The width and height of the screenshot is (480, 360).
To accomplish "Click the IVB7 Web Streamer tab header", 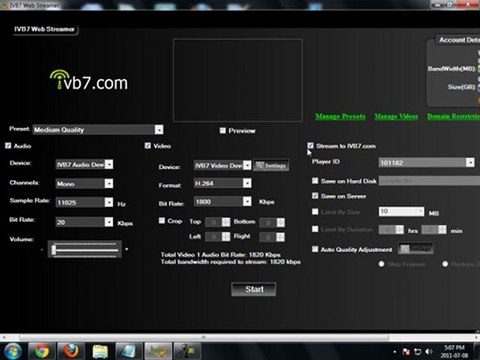I will (x=44, y=29).
